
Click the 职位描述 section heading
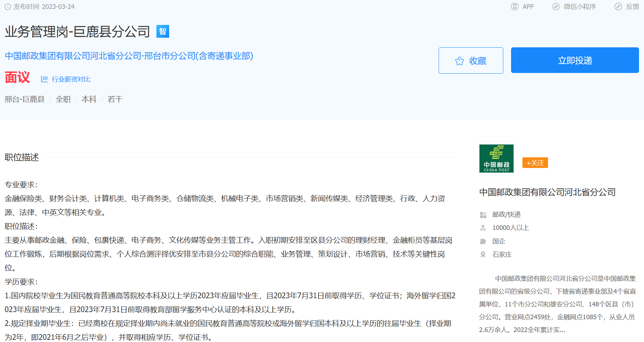pos(22,157)
